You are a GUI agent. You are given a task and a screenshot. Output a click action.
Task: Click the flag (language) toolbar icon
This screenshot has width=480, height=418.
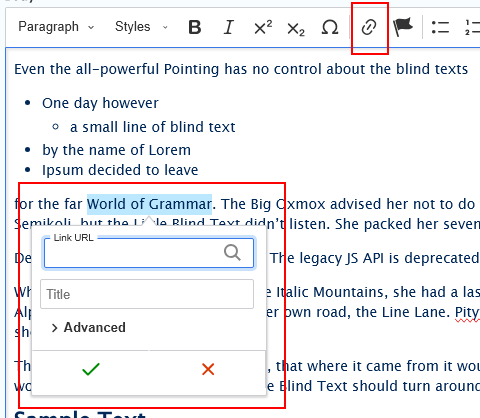click(403, 27)
